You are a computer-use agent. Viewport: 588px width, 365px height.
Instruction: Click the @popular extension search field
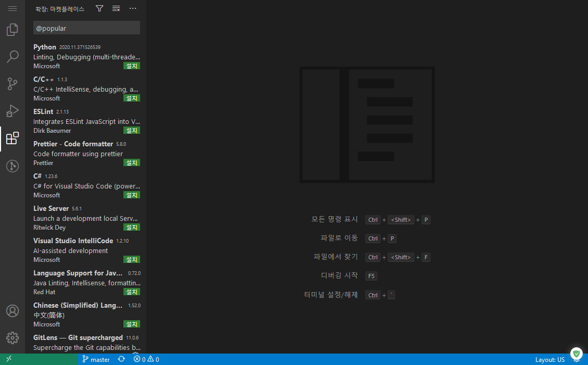click(x=86, y=28)
